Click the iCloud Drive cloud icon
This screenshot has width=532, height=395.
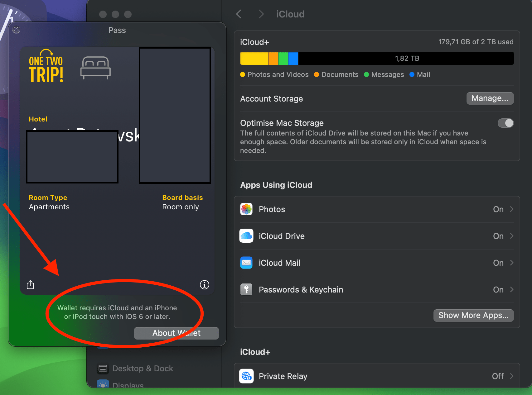point(246,236)
